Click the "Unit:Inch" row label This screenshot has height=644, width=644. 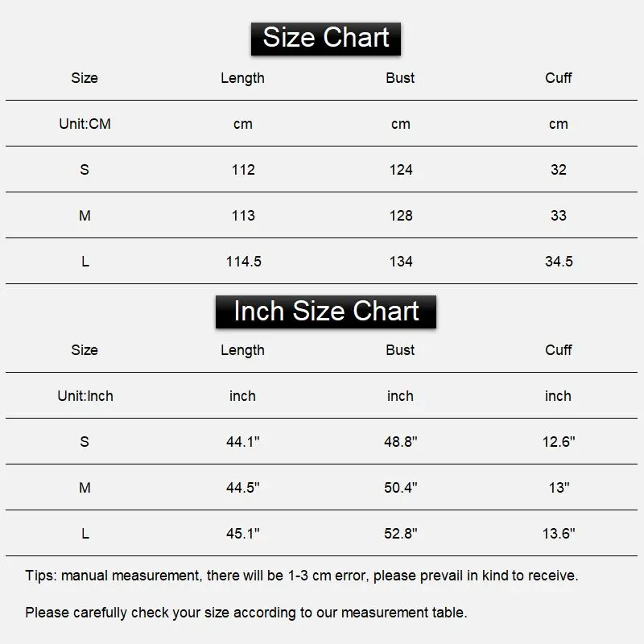coord(85,396)
